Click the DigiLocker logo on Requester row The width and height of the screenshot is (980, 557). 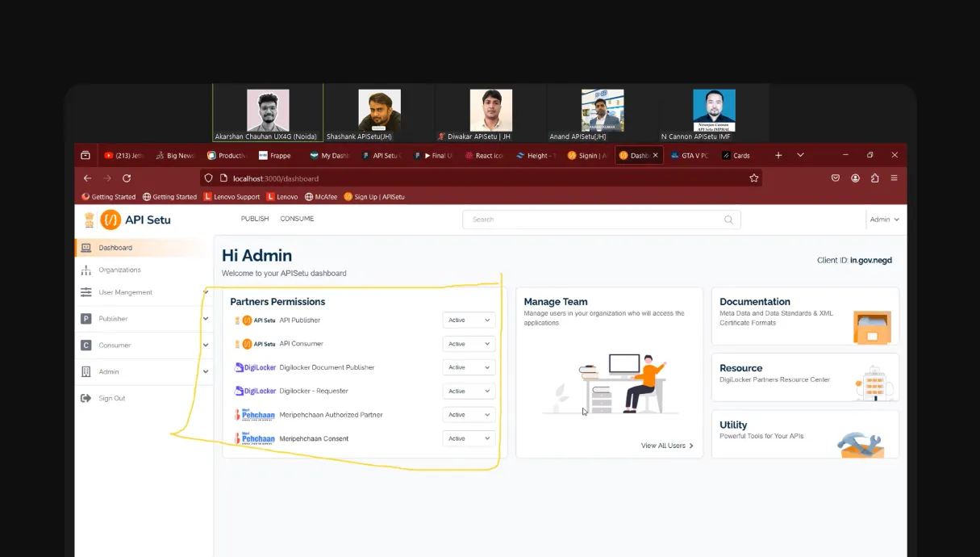tap(255, 391)
